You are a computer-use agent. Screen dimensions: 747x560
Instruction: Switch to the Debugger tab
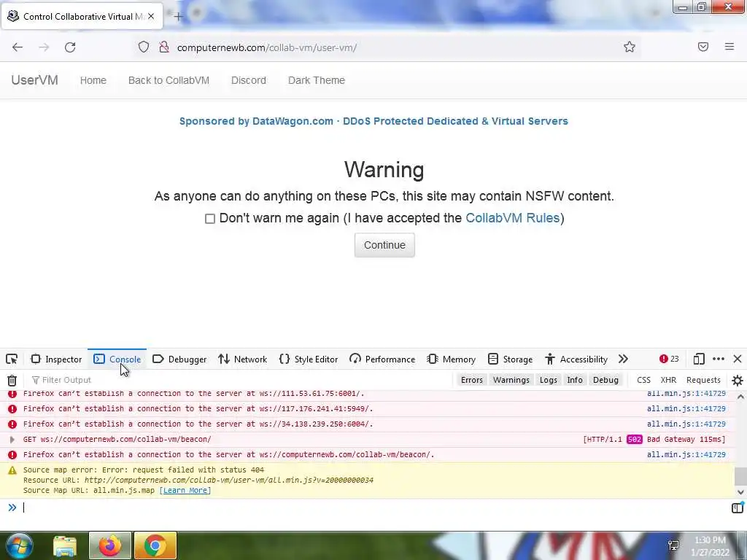pos(179,359)
